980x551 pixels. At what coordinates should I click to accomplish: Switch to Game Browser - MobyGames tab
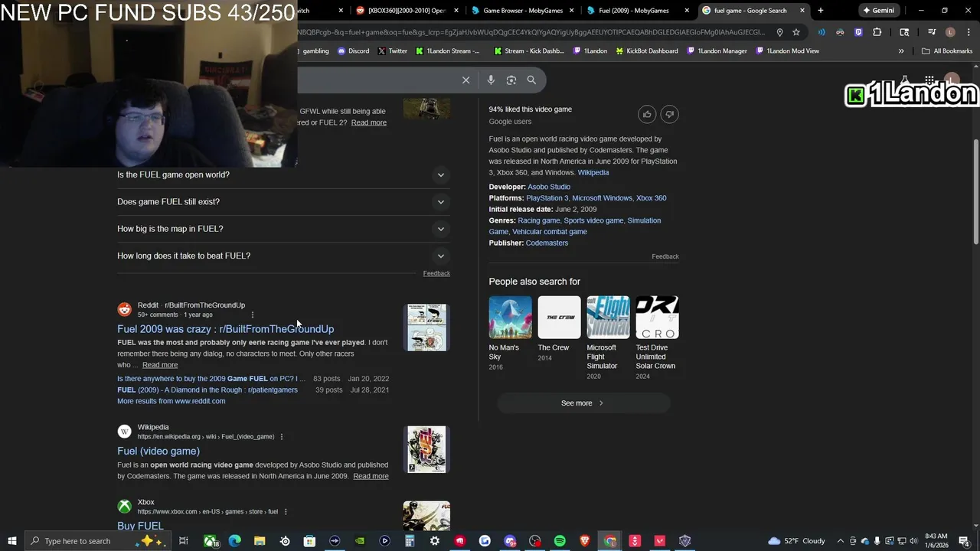pos(521,11)
